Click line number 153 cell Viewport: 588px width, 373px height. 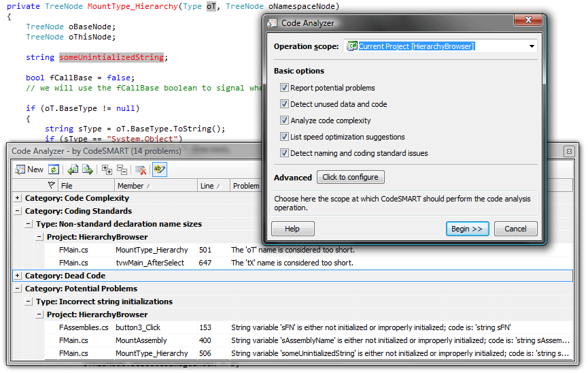click(205, 327)
